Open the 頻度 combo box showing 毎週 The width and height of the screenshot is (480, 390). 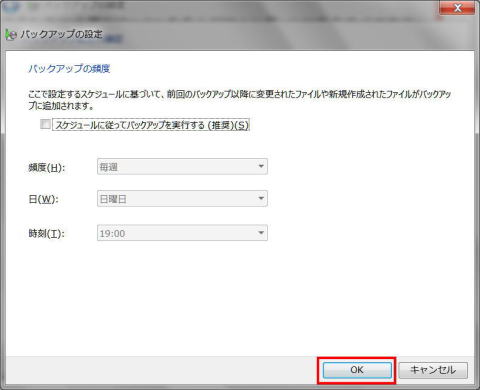(182, 167)
